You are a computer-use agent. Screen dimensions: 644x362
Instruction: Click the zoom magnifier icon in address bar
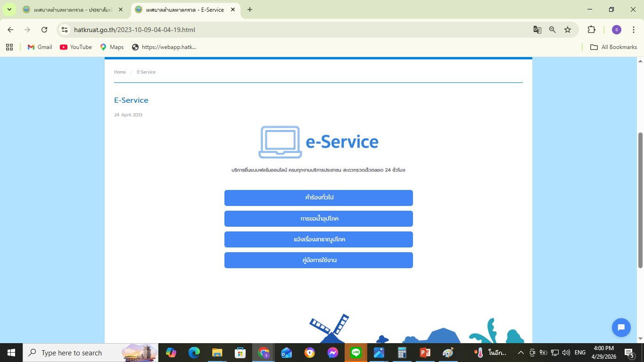pyautogui.click(x=553, y=30)
